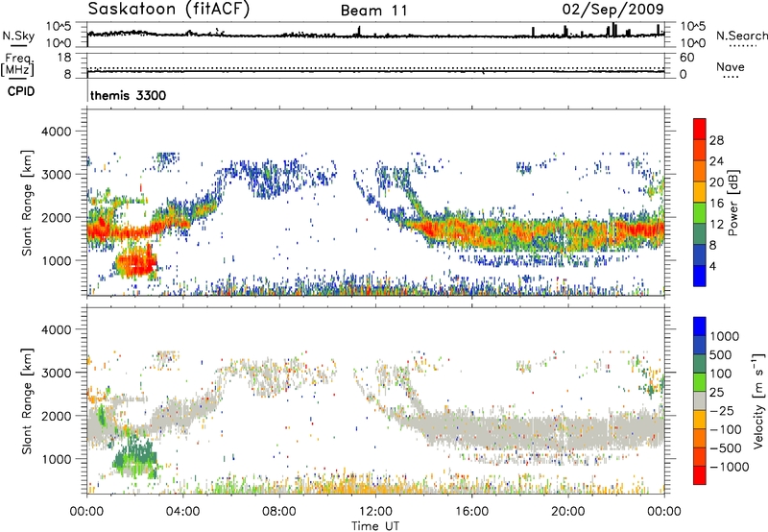Click the '12' value on Power colorbar
This screenshot has height=532, width=768.
click(716, 225)
